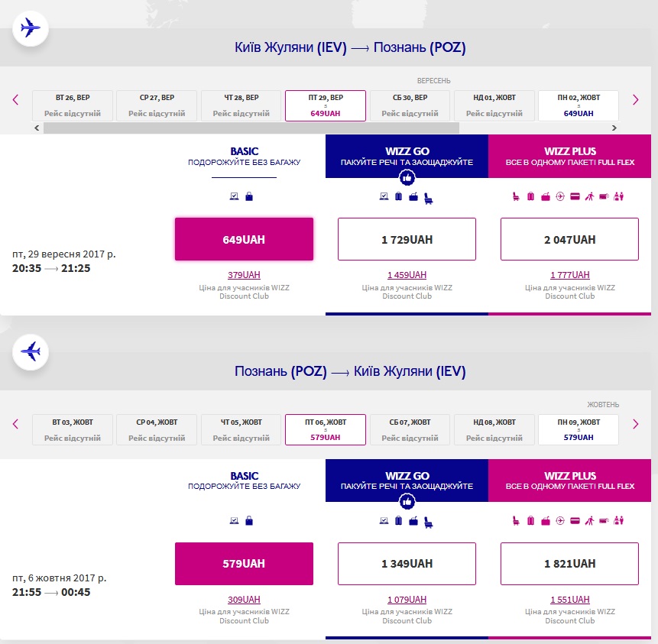
Task: Show later outbound dates with right arrow
Action: point(635,99)
